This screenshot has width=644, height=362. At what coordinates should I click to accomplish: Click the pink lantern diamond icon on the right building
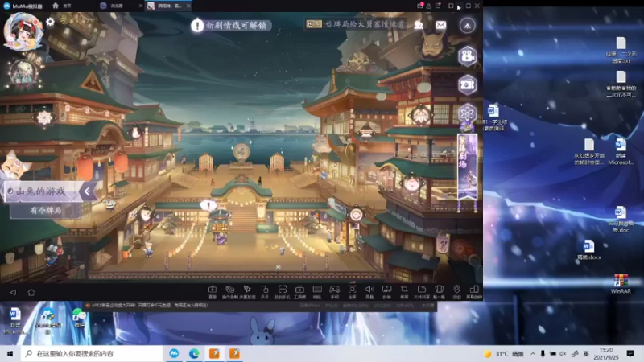411,183
